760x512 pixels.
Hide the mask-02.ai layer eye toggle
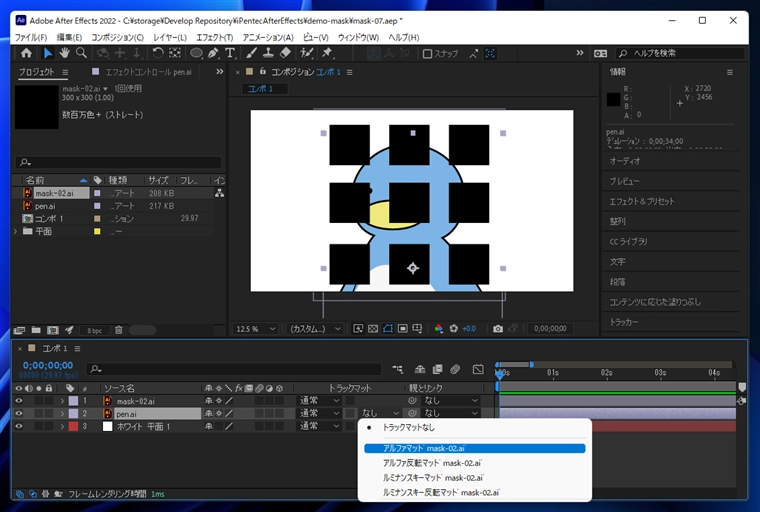[x=18, y=400]
